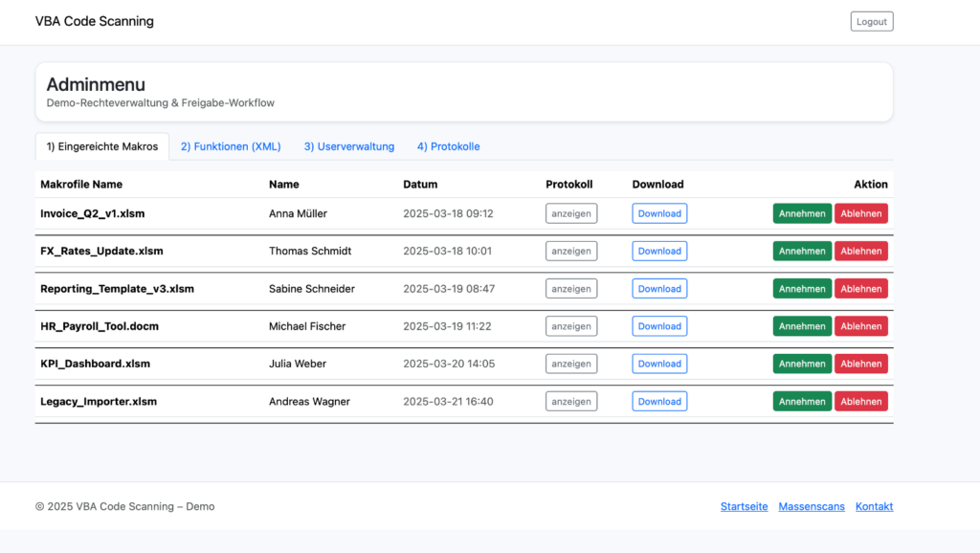The width and height of the screenshot is (980, 553).
Task: Download Legacy_Importer.xlsm
Action: click(659, 401)
